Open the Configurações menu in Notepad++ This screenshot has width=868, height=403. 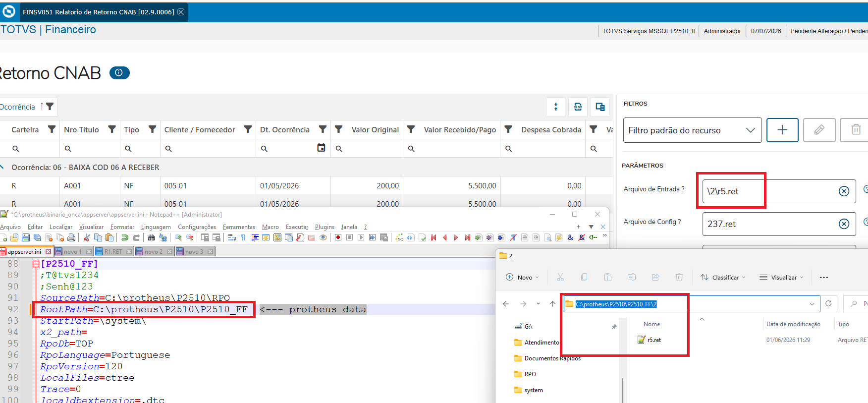coord(197,227)
